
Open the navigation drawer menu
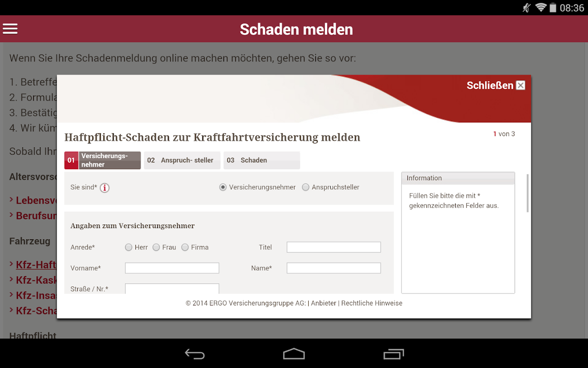pyautogui.click(x=10, y=29)
